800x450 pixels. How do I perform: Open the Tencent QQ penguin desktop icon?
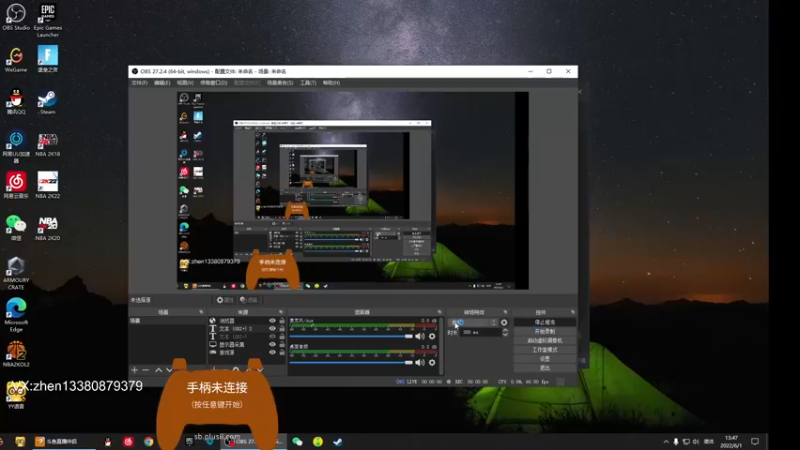coord(16,102)
